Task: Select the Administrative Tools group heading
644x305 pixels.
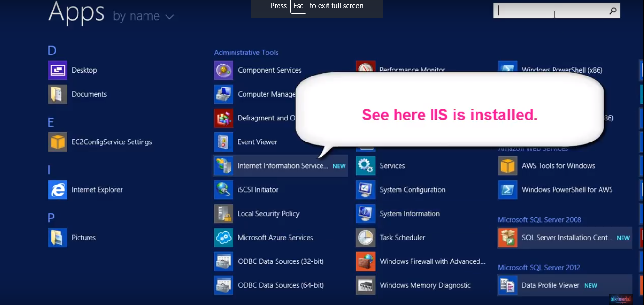Action: click(x=246, y=53)
